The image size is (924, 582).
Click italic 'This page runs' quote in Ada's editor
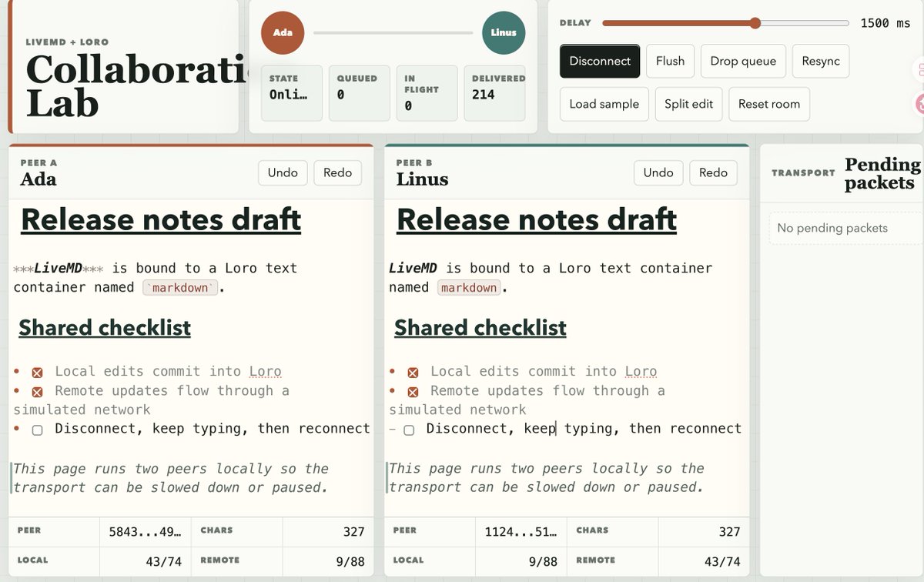[x=171, y=478]
